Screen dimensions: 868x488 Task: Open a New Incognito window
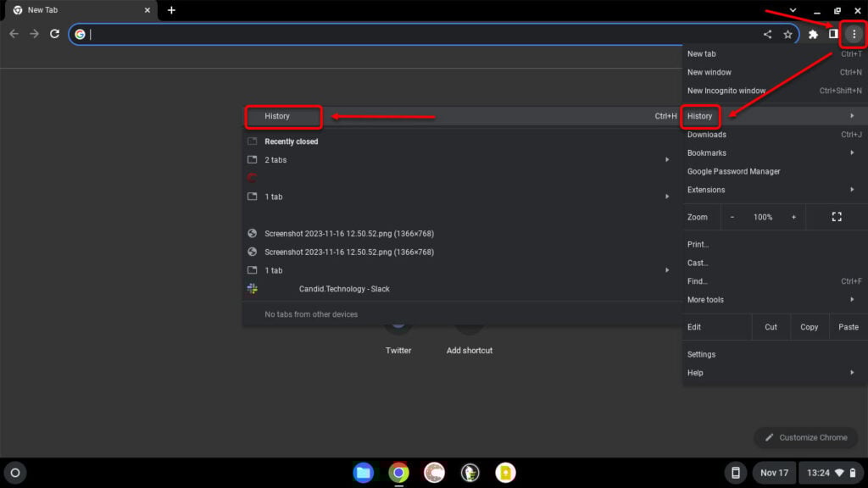775,91
